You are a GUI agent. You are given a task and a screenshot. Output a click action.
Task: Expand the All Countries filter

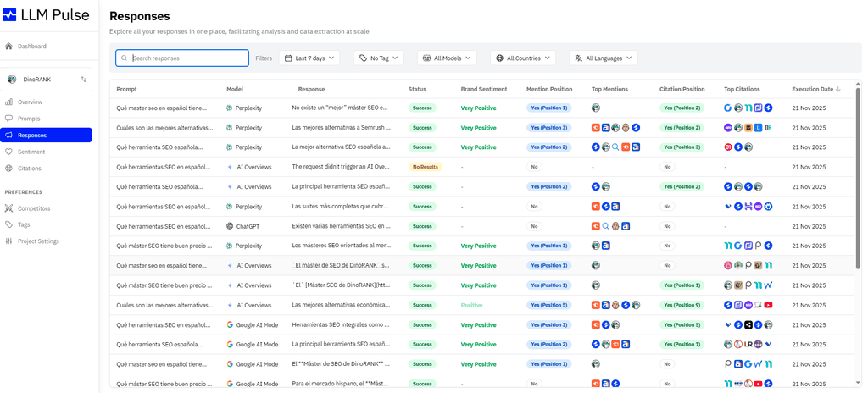click(523, 58)
